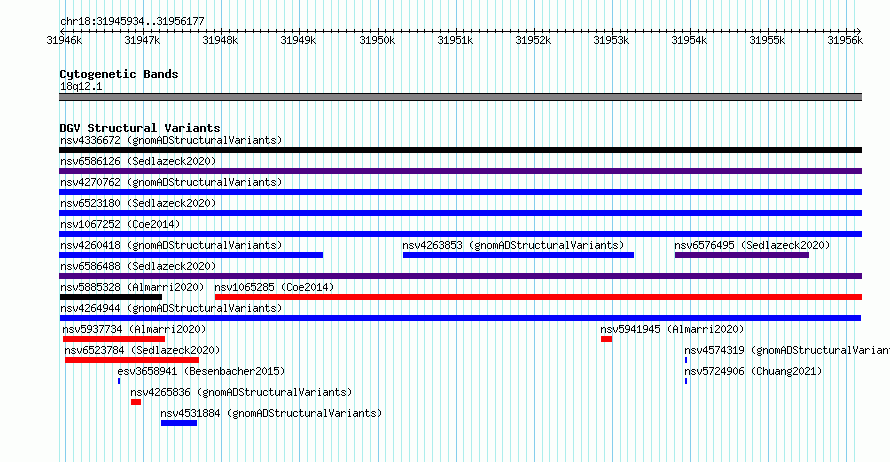Click the nsv4531884 (gnomADStructuralVariants) label
890x462 pixels.
271,413
